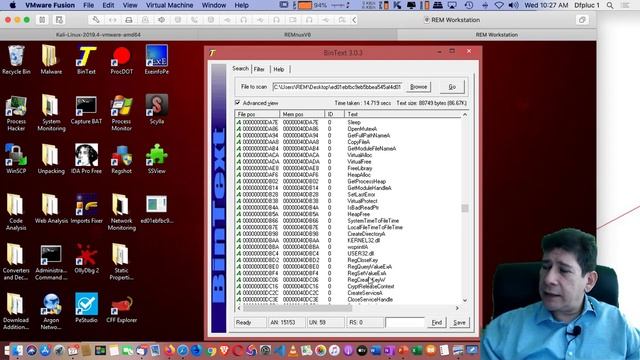Click scroll-down arrow of results list
This screenshot has width=640, height=360.
point(464,300)
